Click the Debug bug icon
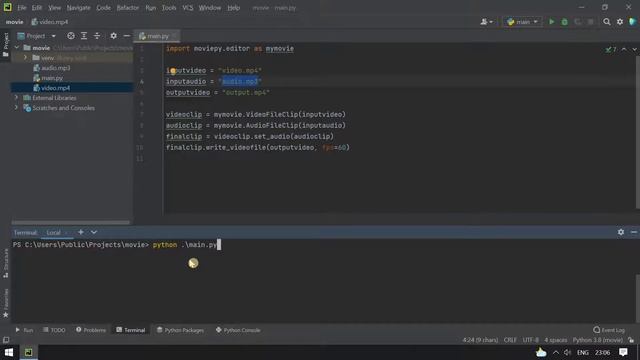Viewport: 640px width, 360px height. (564, 22)
